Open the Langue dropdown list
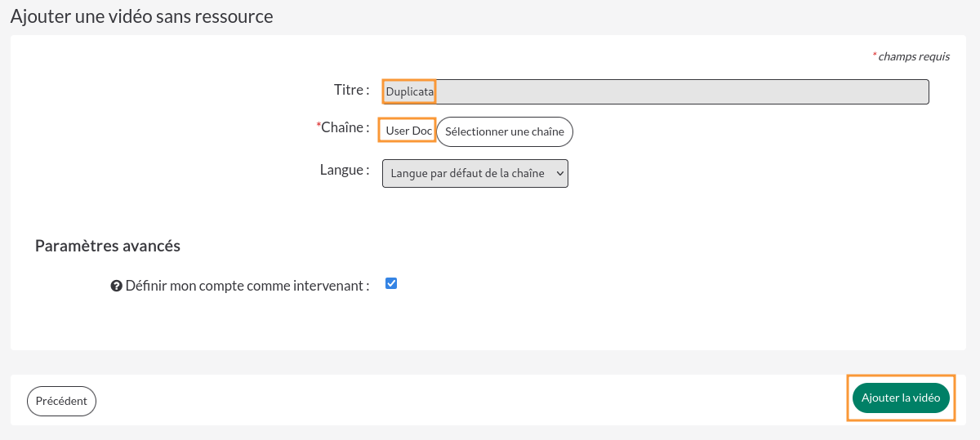 (475, 173)
